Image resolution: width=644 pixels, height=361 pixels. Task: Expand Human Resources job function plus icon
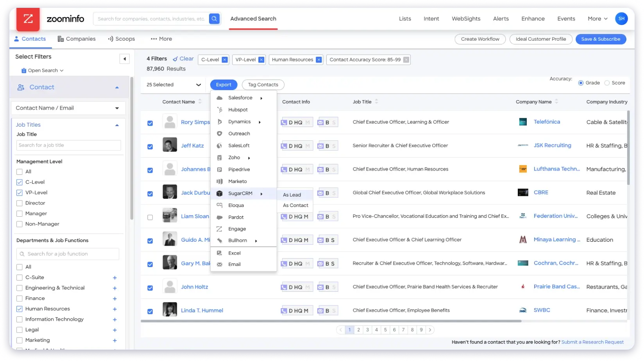[115, 309]
